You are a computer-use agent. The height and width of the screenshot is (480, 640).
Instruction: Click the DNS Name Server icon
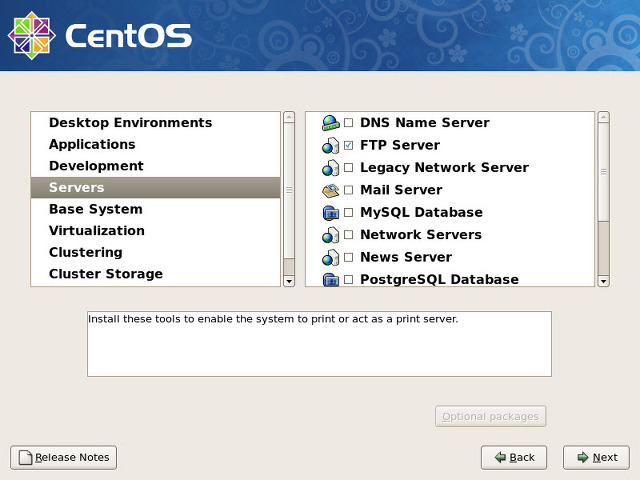click(331, 123)
